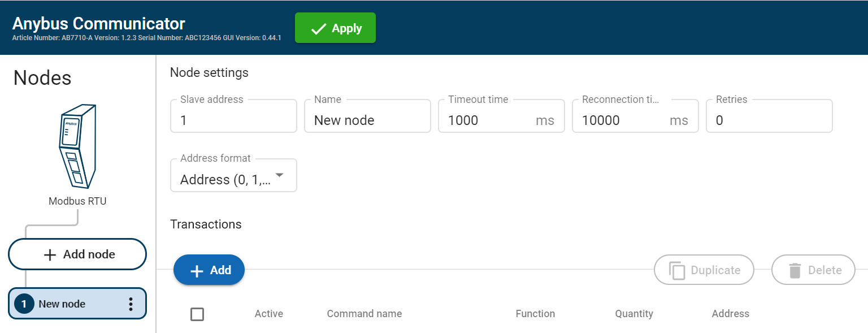Open the Address format dropdown
Viewport: 868px width, 333px height.
[x=233, y=175]
